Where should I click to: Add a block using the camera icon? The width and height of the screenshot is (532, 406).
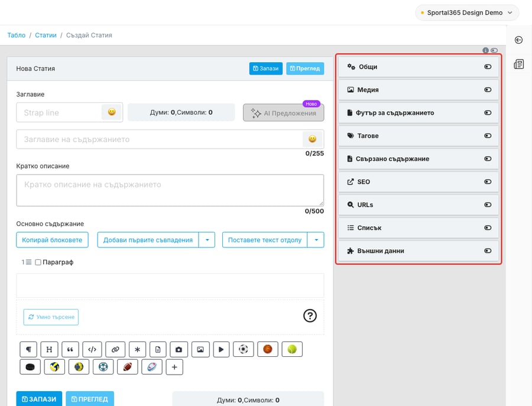click(179, 349)
